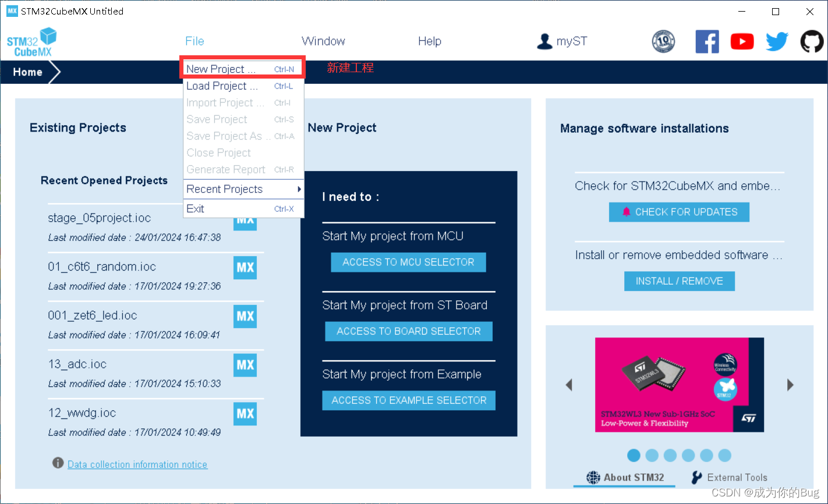The width and height of the screenshot is (828, 504).
Task: Open the GitHub icon
Action: click(x=812, y=42)
